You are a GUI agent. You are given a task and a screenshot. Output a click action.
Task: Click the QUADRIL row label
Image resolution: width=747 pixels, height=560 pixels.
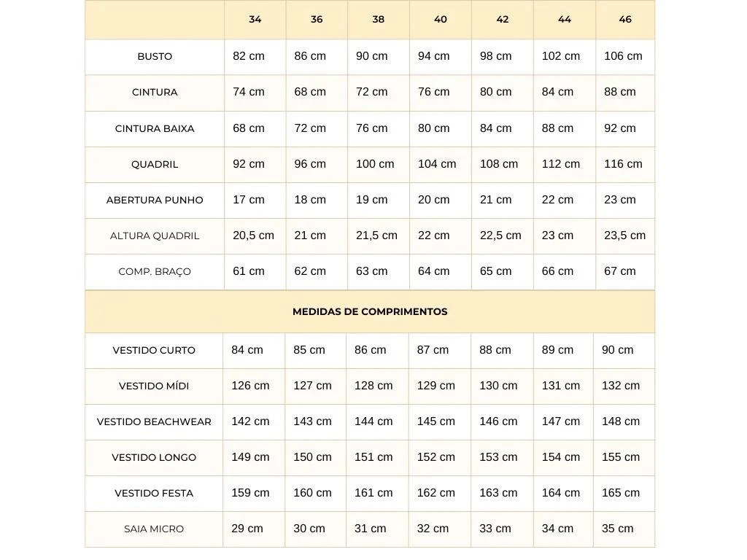[x=155, y=164]
